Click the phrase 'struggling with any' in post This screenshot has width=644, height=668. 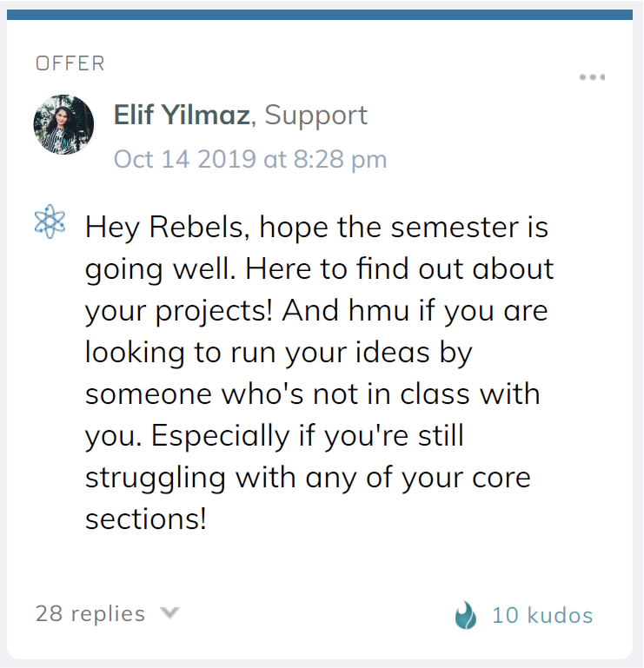[x=222, y=479]
